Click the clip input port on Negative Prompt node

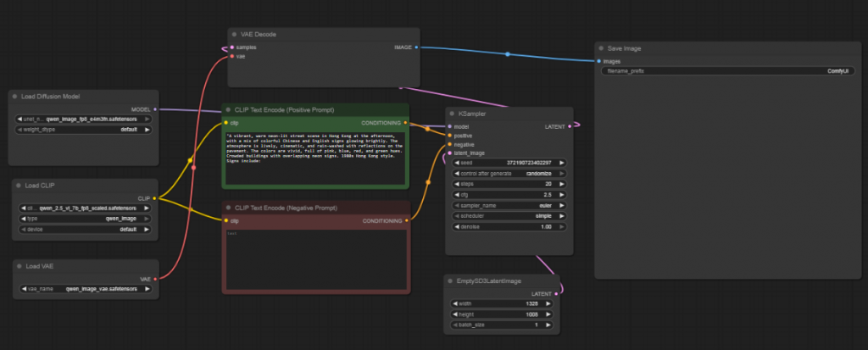pyautogui.click(x=225, y=221)
